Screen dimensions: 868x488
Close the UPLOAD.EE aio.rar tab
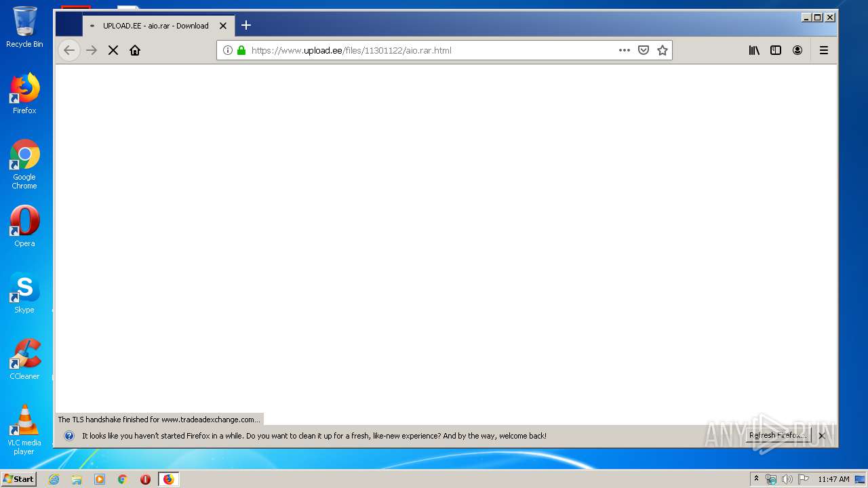223,26
